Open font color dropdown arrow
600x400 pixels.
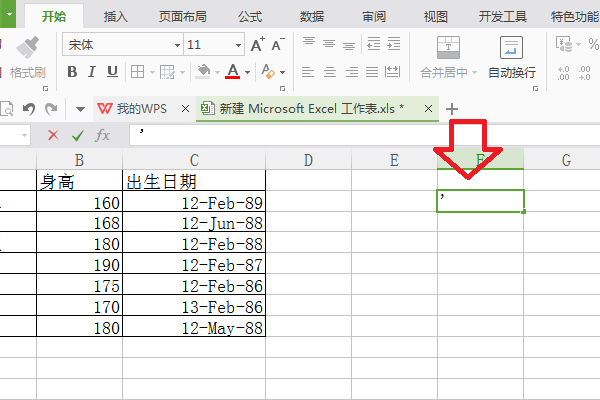coord(247,72)
